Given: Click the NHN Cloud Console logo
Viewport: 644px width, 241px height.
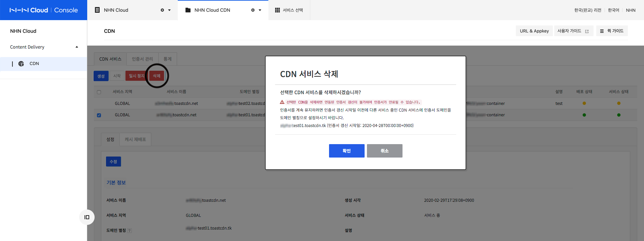Looking at the screenshot, I should click(x=44, y=10).
